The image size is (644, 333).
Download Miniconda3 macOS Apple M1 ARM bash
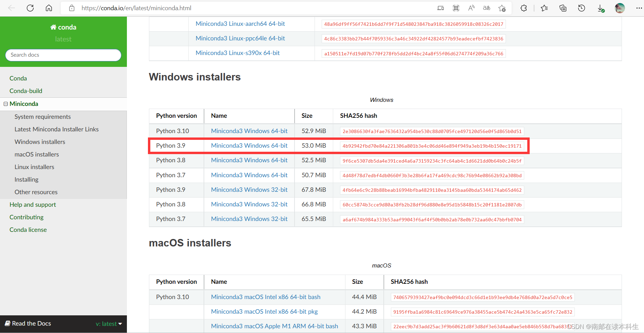[x=274, y=326]
